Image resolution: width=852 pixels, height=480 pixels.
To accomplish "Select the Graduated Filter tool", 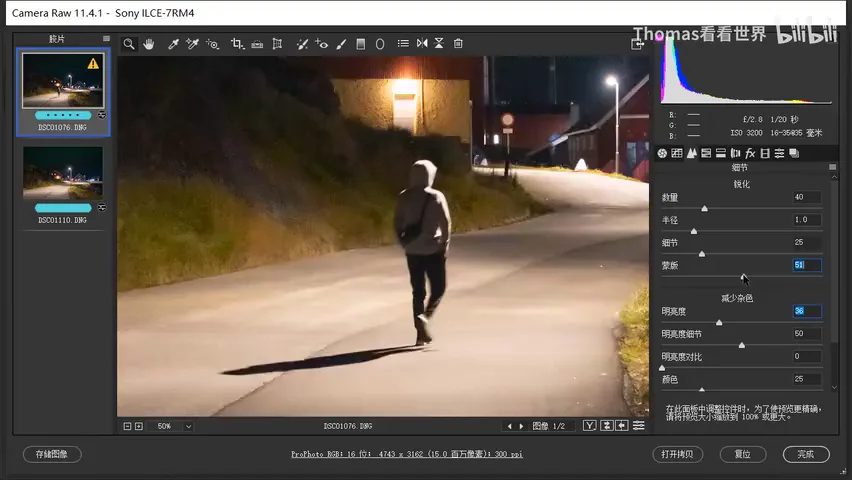I will point(360,44).
